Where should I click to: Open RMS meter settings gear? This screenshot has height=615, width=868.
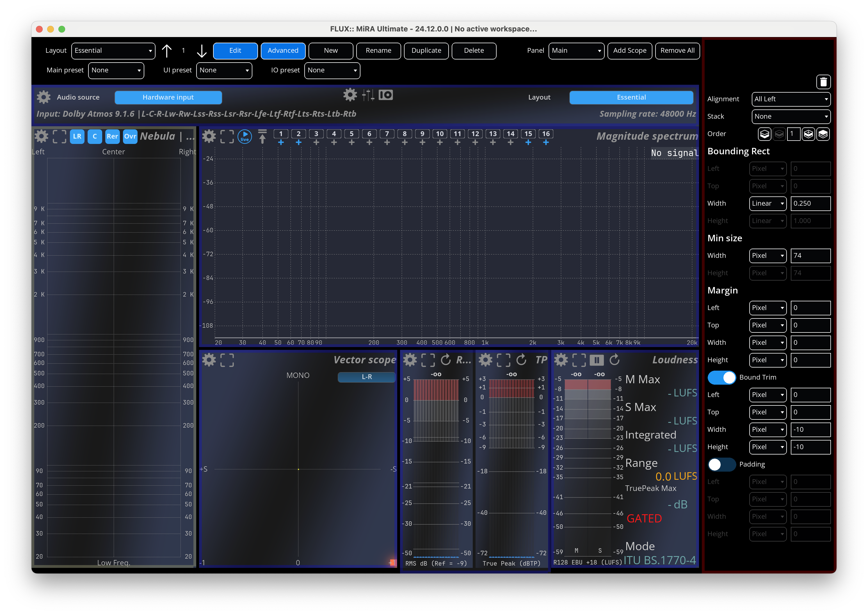click(410, 360)
